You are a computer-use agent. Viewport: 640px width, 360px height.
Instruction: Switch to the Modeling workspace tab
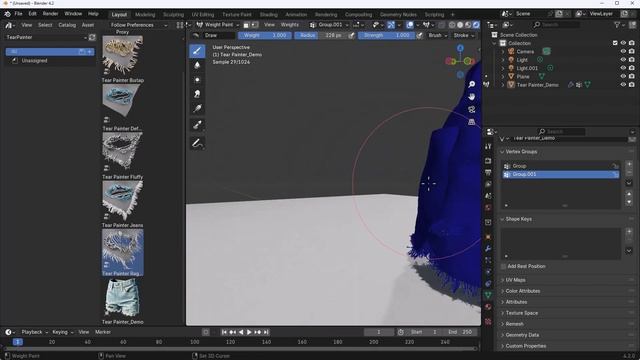[145, 14]
